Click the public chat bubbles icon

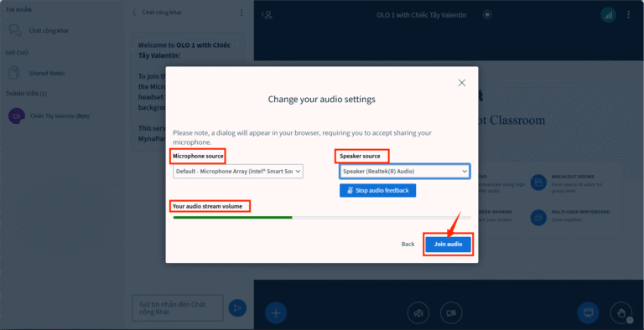click(x=15, y=31)
